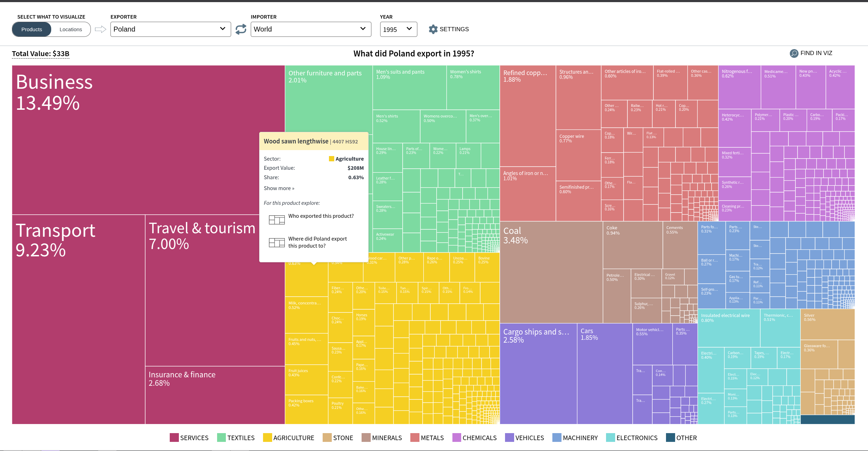Click the Services legend color swatch
The height and width of the screenshot is (451, 868).
point(174,437)
